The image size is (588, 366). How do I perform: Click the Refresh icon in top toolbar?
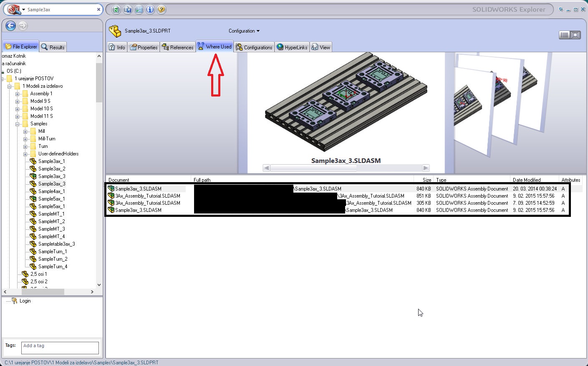click(116, 10)
